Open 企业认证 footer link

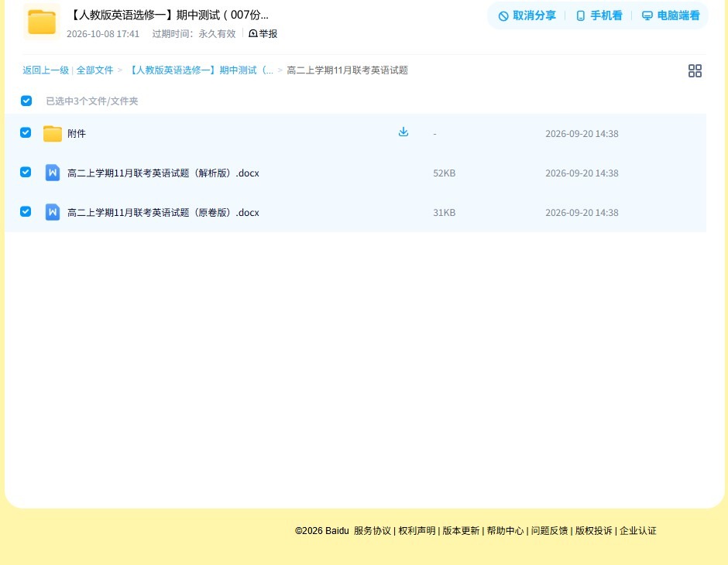[x=638, y=531]
